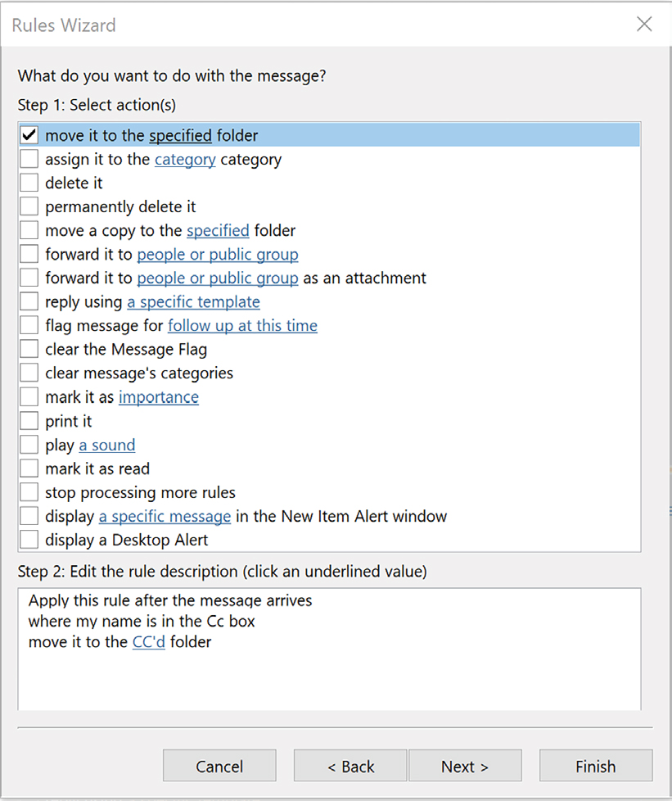672x801 pixels.
Task: Check the 'delete it' checkbox
Action: pos(29,183)
